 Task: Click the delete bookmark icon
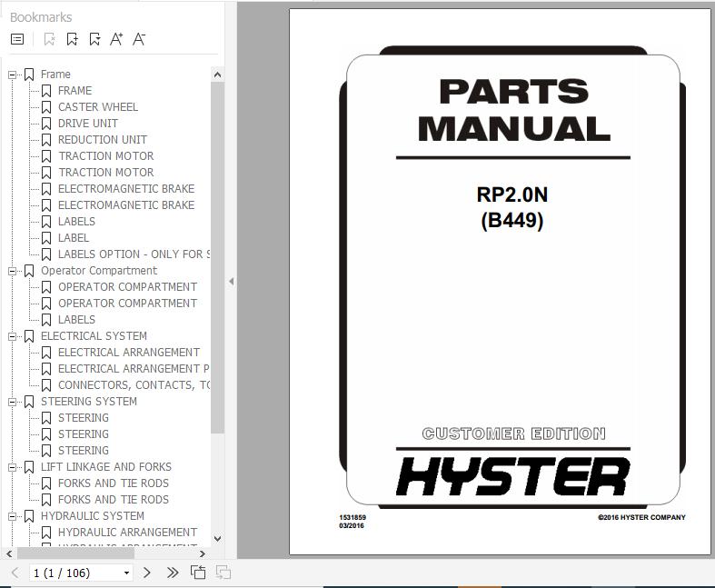coord(49,39)
